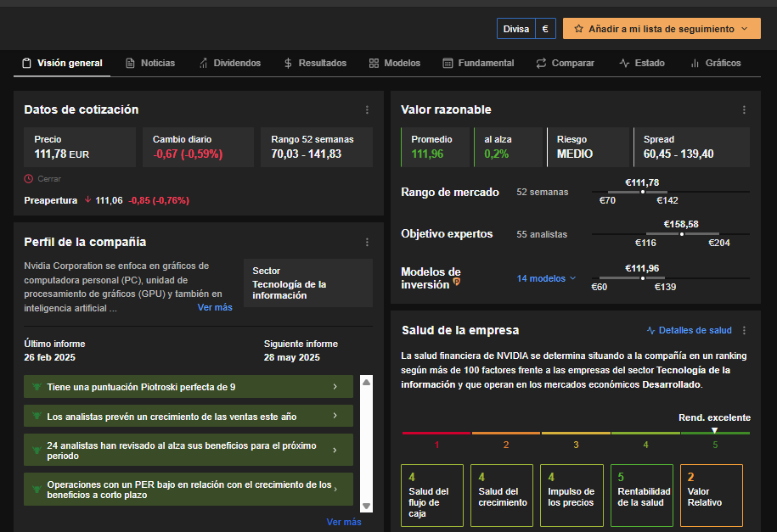Select the Impulso de los precios card
The width and height of the screenshot is (777, 532).
(571, 496)
